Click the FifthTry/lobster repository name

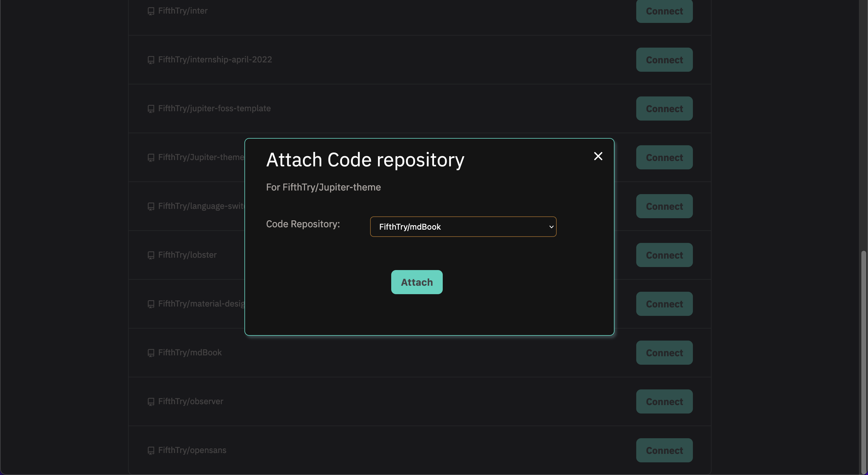pyautogui.click(x=187, y=255)
